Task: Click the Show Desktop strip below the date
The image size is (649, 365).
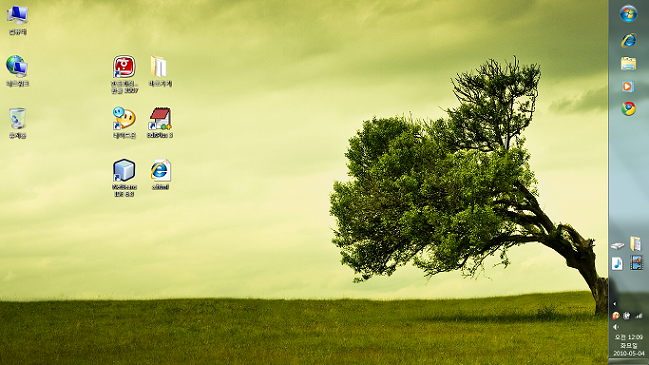Action: (x=629, y=361)
